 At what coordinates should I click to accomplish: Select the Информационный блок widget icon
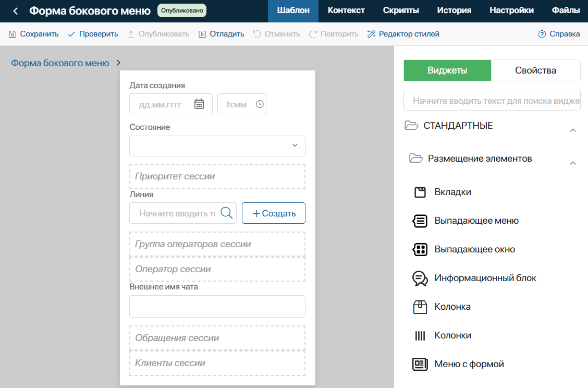[x=420, y=278]
